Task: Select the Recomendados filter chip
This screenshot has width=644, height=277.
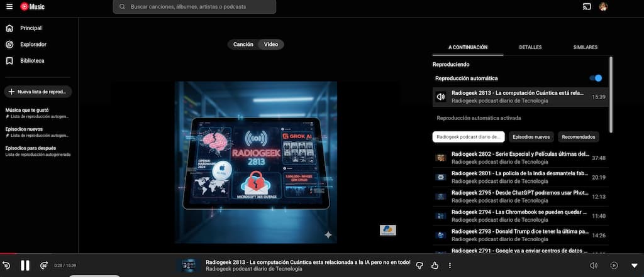Action: tap(578, 136)
